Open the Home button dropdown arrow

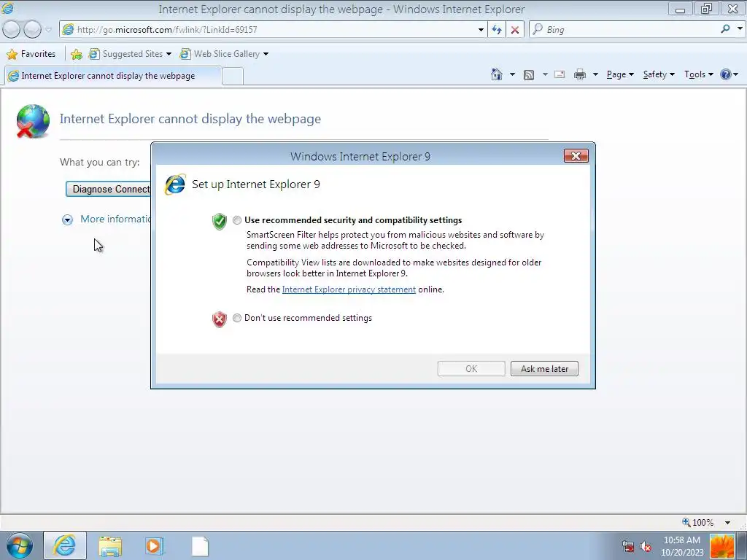[x=512, y=74]
